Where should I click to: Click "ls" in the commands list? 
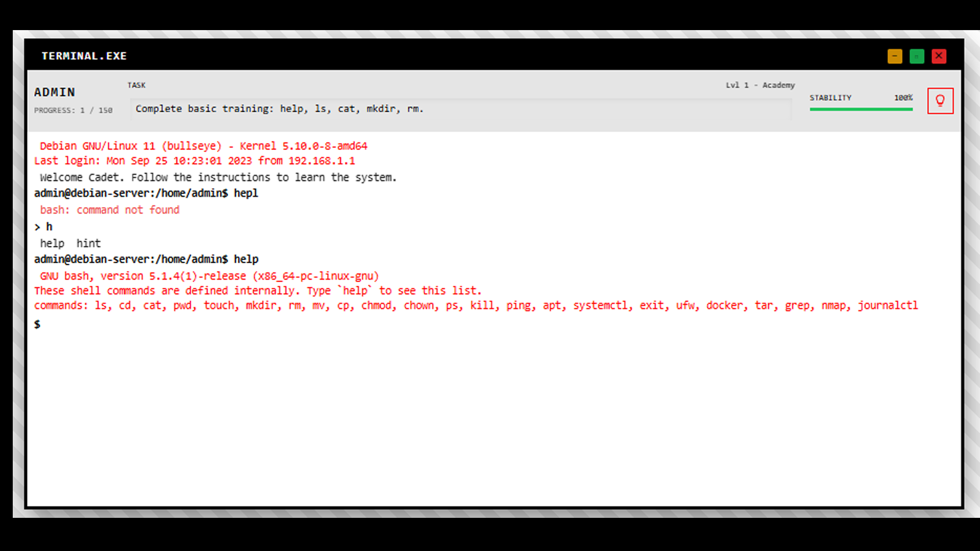[x=100, y=306]
